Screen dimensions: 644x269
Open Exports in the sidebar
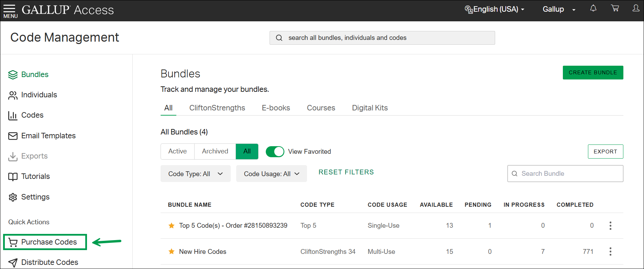click(34, 156)
